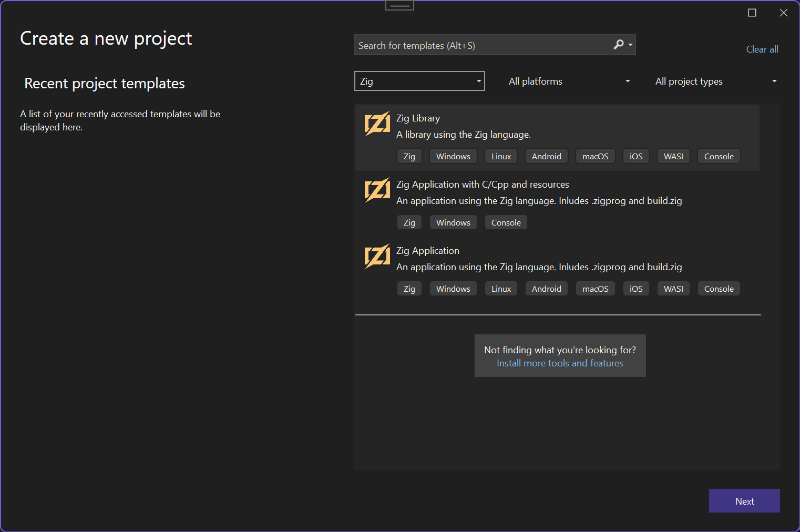Click the Console tag under C/Cpp template
This screenshot has height=532, width=800.
coord(506,222)
